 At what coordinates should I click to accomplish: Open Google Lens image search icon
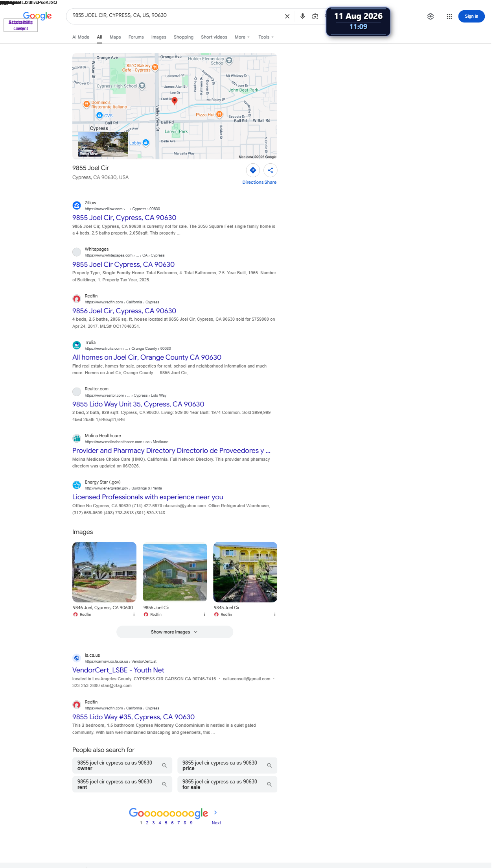(315, 16)
